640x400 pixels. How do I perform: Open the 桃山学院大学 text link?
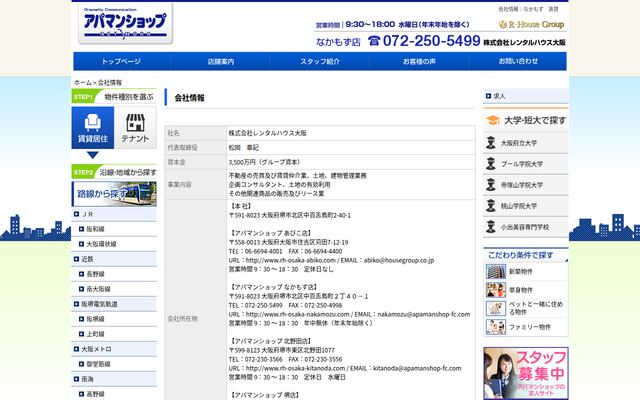tap(519, 206)
